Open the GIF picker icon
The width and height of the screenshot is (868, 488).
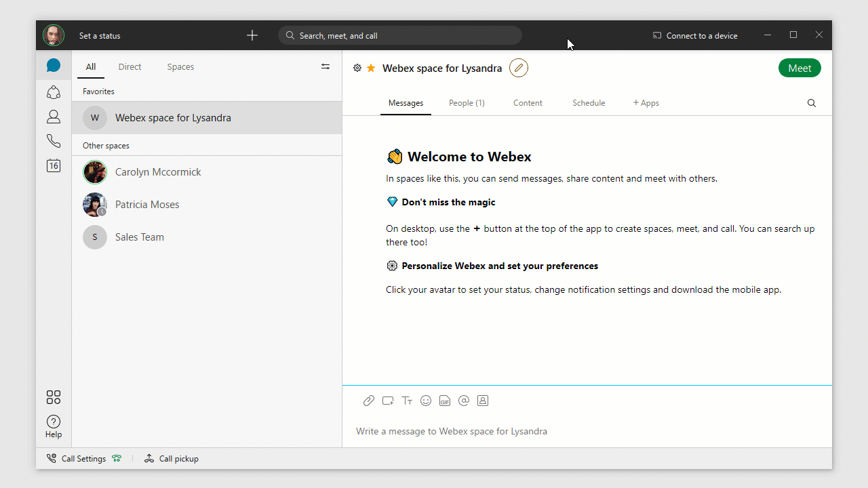point(445,401)
